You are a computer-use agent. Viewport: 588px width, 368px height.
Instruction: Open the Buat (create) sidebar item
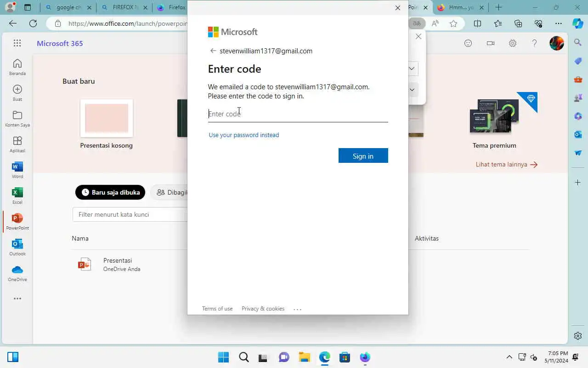17,93
